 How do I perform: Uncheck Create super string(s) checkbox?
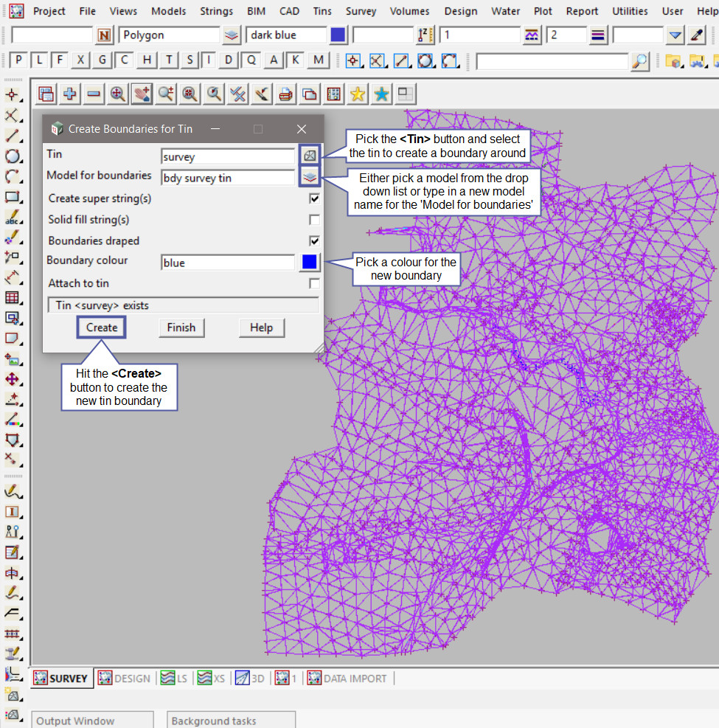pos(315,198)
